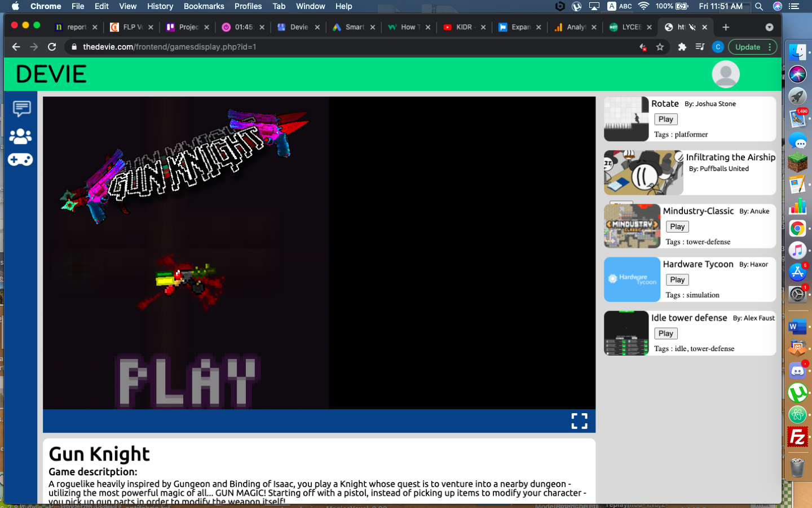Open the chat messages sidebar icon
This screenshot has height=508, width=812.
tap(21, 108)
